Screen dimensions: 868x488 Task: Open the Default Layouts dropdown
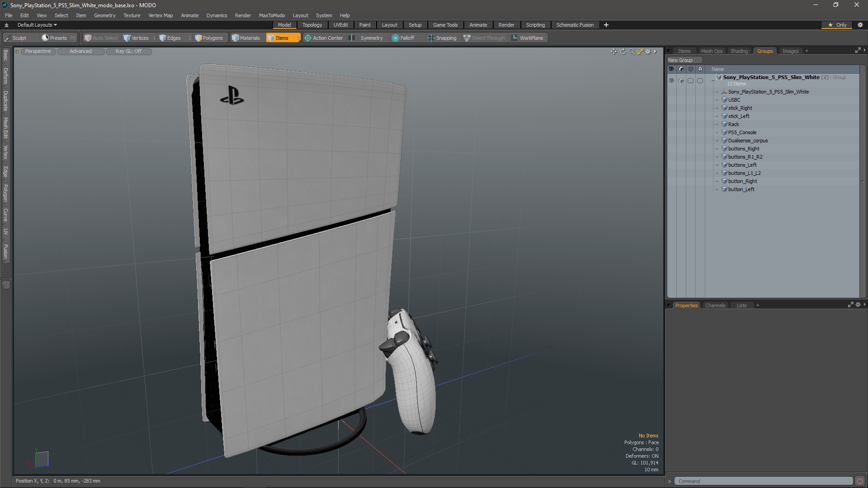37,25
